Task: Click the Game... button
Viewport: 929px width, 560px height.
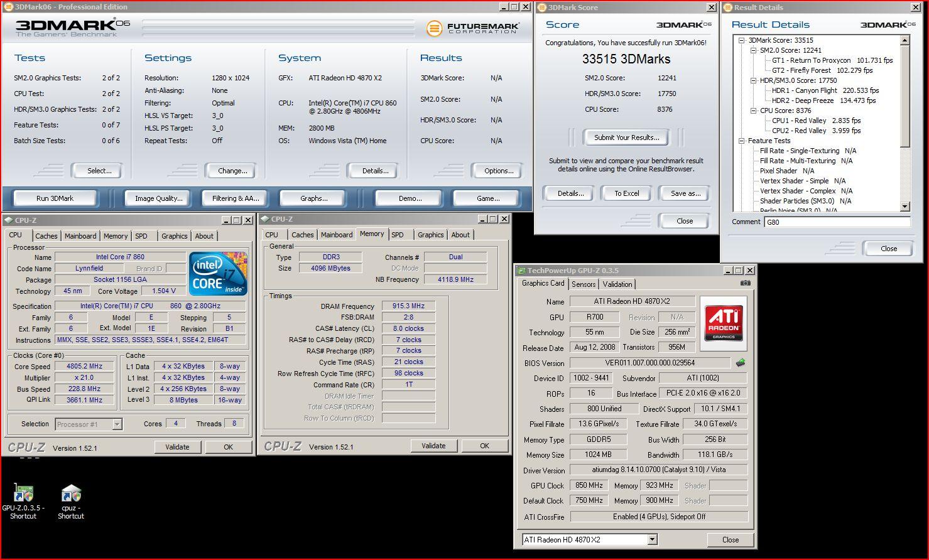Action: 488,198
